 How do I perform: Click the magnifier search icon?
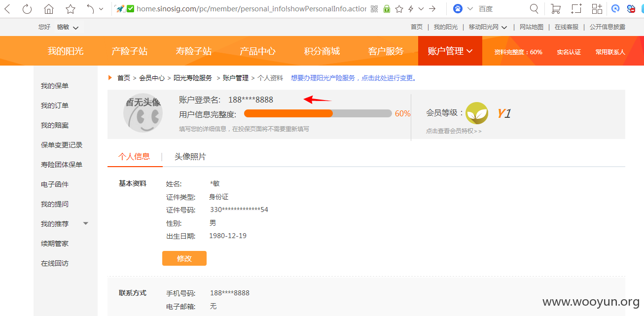[534, 9]
